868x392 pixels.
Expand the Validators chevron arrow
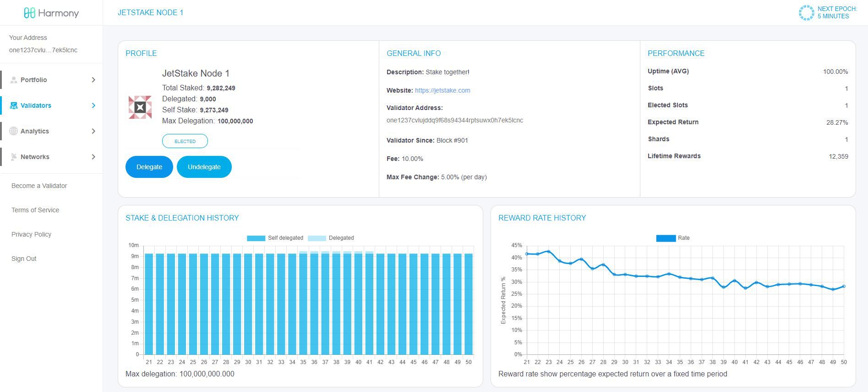click(x=93, y=105)
